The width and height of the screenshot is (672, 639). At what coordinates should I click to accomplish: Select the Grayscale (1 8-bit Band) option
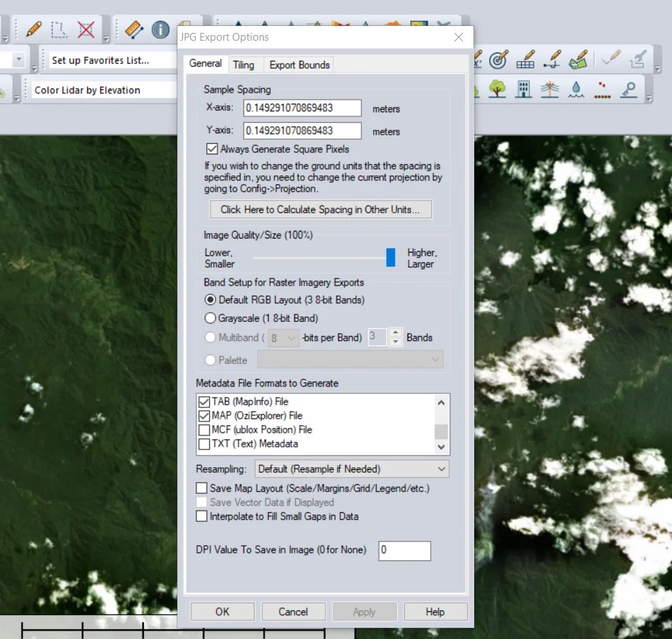point(210,318)
